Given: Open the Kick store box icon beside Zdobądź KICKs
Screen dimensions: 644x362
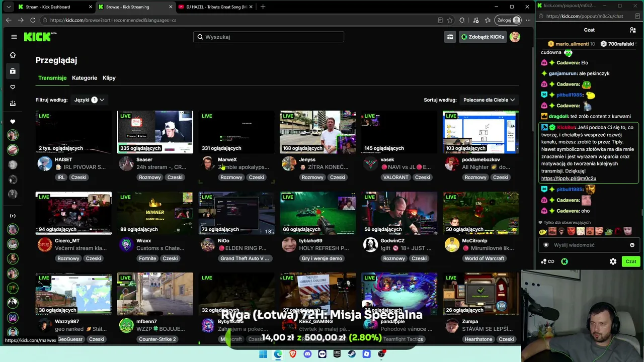Looking at the screenshot, I should pos(450,37).
